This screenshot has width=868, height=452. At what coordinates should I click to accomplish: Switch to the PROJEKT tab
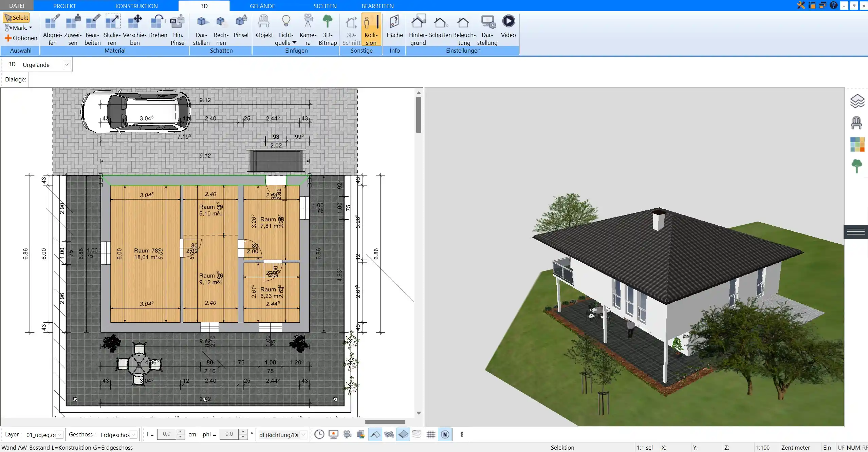coord(64,6)
